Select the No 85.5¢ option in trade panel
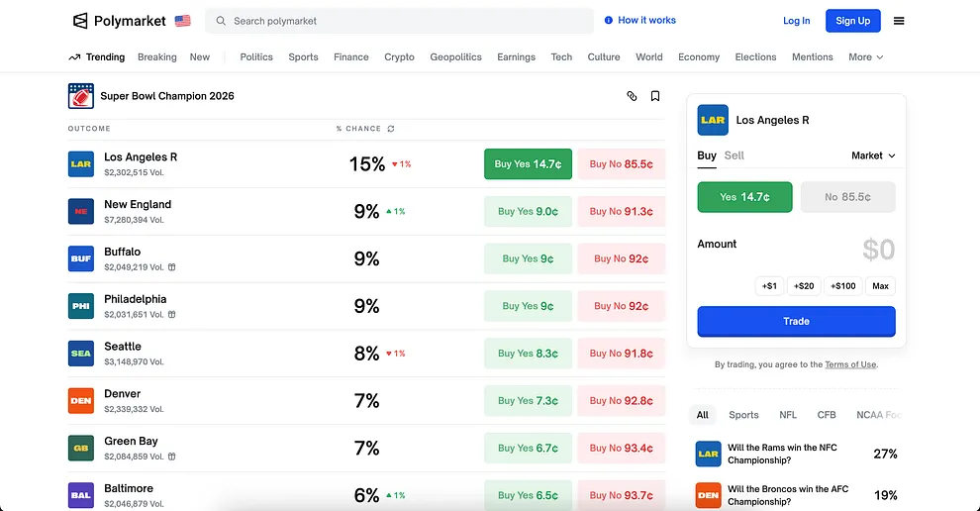The height and width of the screenshot is (511, 980). 847,197
